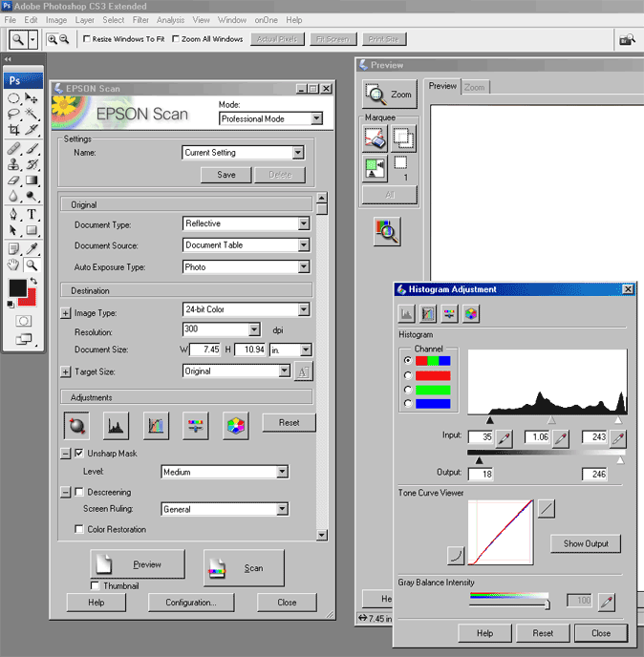
Task: Click the Gray Balance Intensity eyedropper
Action: pyautogui.click(x=607, y=602)
